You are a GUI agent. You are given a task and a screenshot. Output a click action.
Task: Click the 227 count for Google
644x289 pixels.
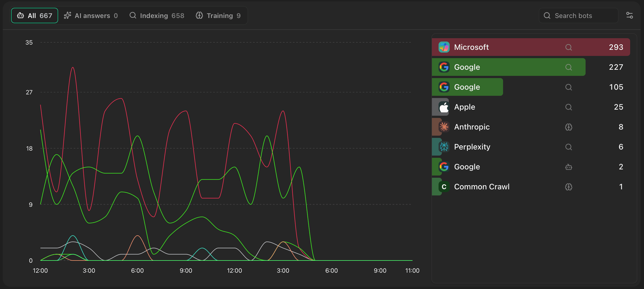pyautogui.click(x=616, y=67)
